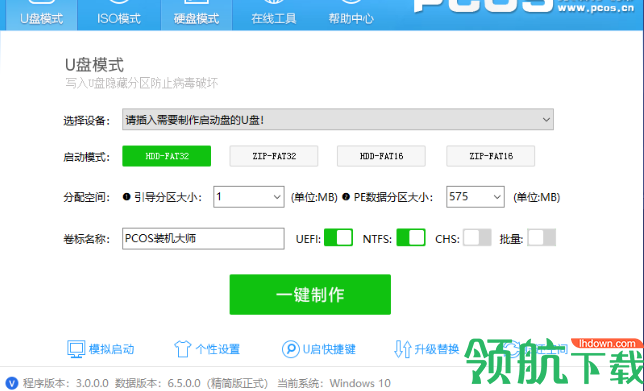Click the PE数据分区大小 info bullet icon
Screen dimensions: 644x391
coord(346,197)
